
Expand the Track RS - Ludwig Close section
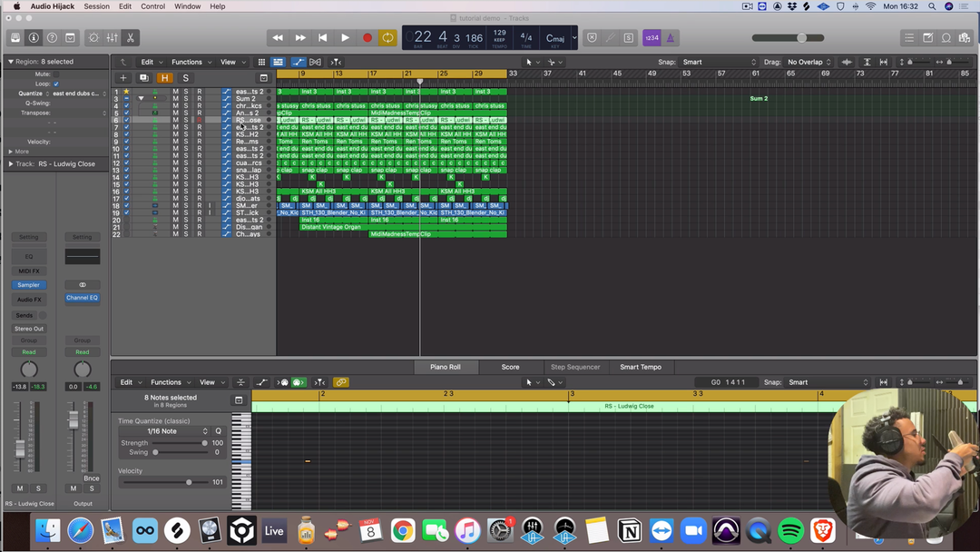pyautogui.click(x=11, y=164)
